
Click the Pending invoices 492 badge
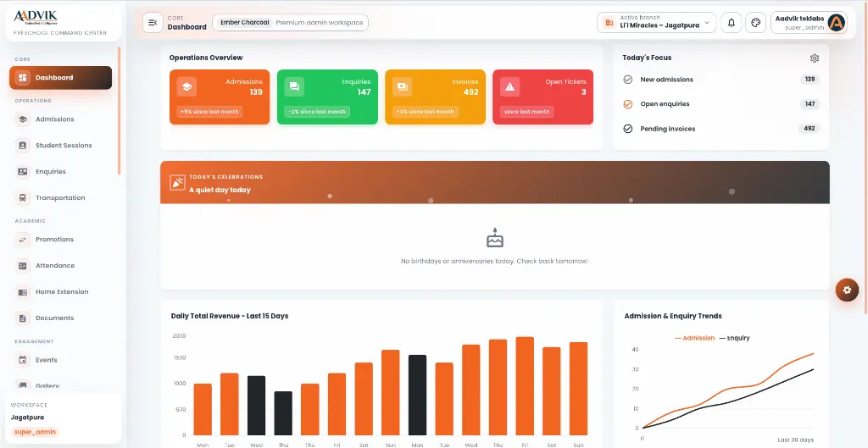click(x=810, y=129)
